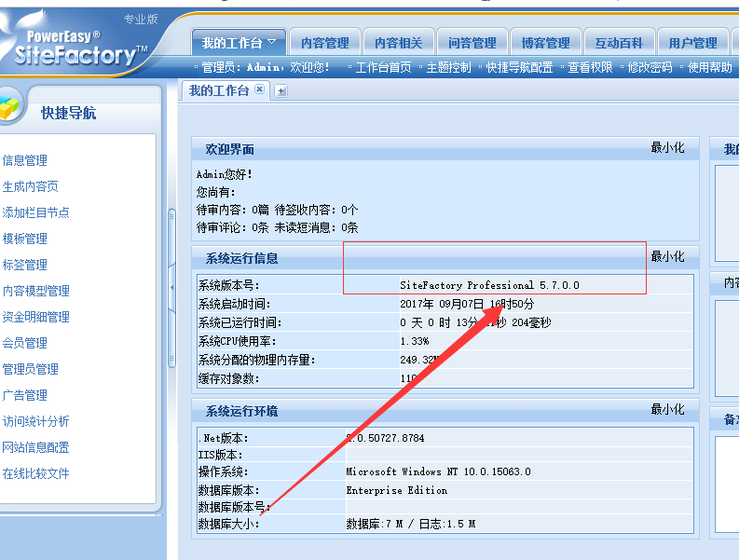Click the IIS版本 label cell

271,455
